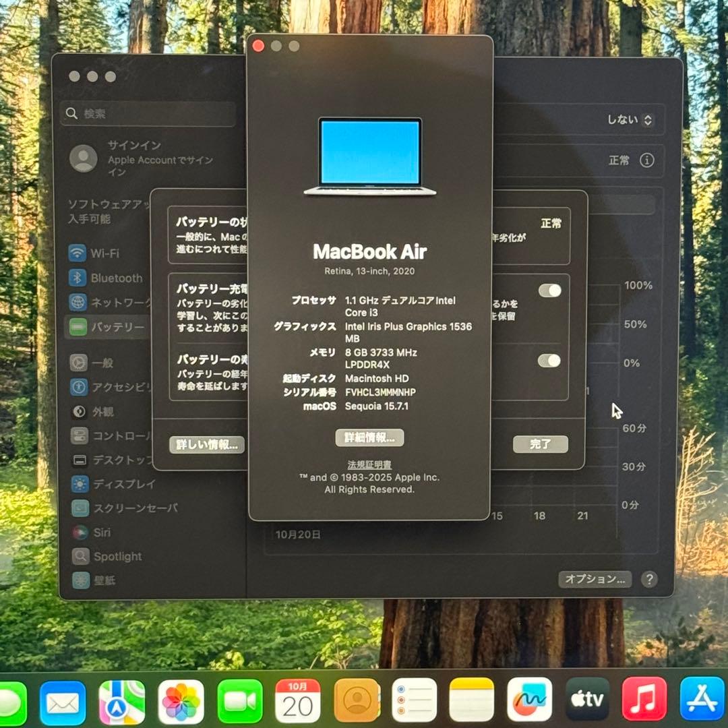Open Calendar showing 20 in Dock

click(x=298, y=701)
